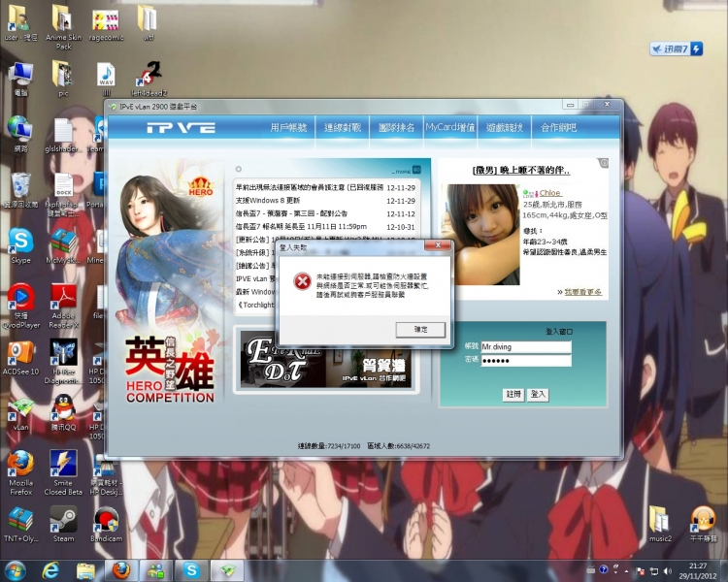Open the WAV audio file icon

point(107,79)
